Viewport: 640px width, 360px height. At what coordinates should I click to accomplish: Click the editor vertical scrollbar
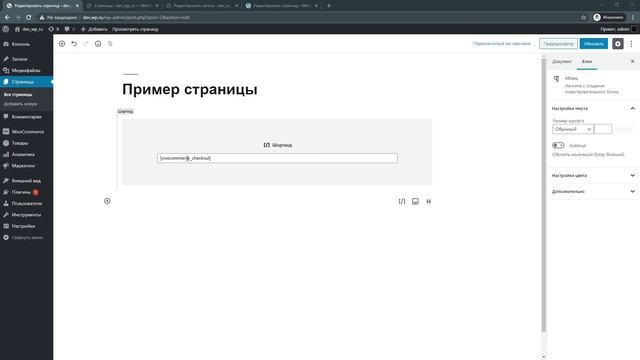[x=543, y=195]
